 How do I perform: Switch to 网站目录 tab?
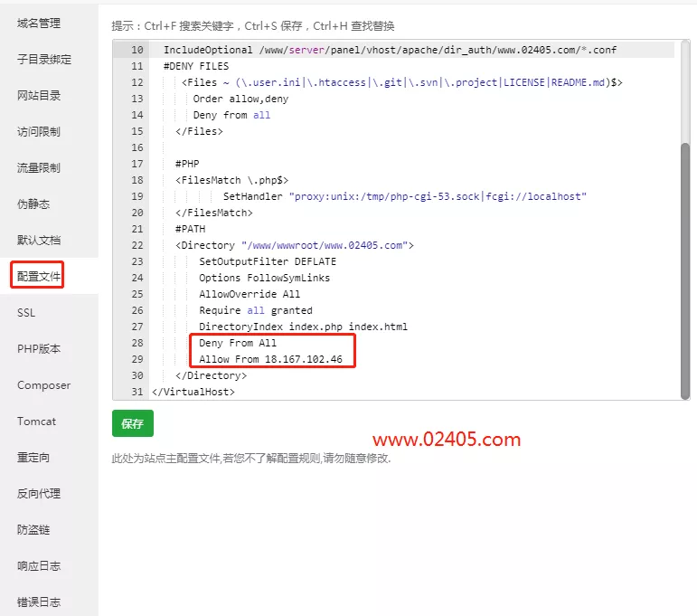coord(39,96)
